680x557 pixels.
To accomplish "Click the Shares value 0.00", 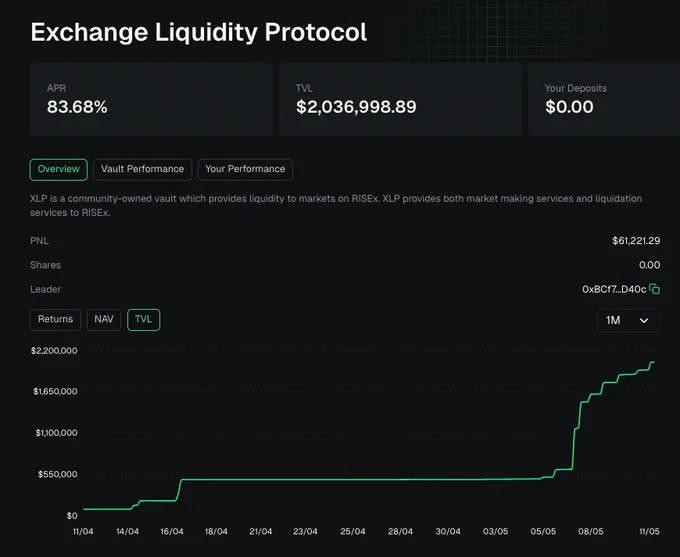I will click(650, 265).
